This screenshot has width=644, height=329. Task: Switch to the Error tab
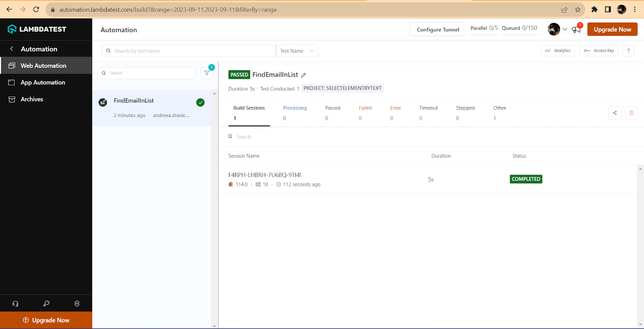[395, 113]
